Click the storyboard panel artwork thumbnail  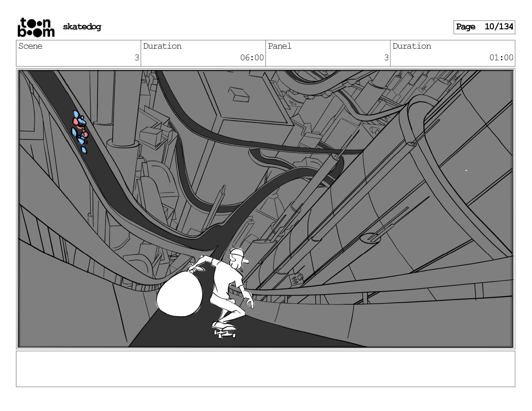click(266, 209)
